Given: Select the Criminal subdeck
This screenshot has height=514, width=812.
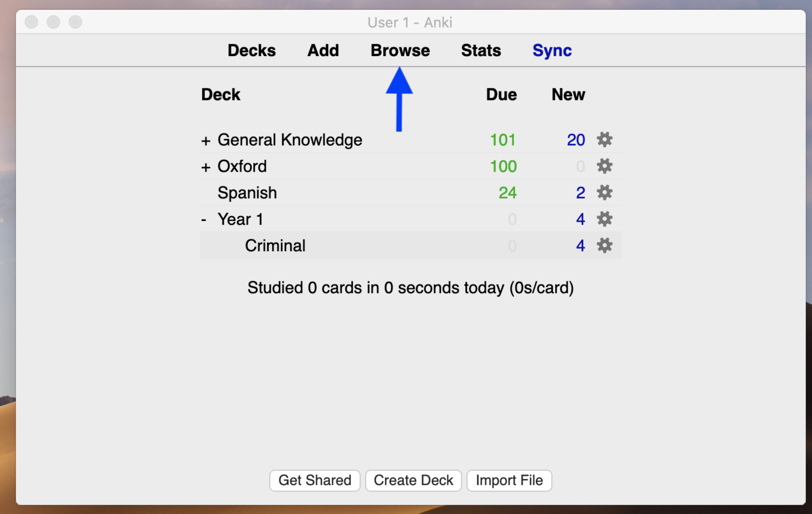Looking at the screenshot, I should point(275,246).
